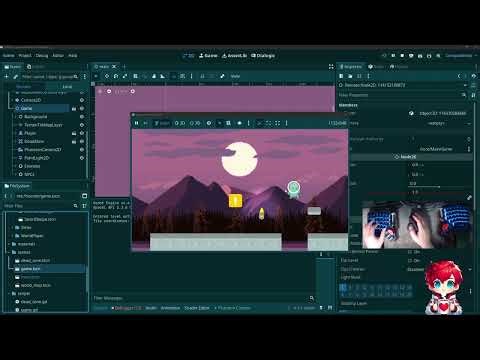Toggle the FileSystem split view icon
The image size is (480, 360).
85,196
